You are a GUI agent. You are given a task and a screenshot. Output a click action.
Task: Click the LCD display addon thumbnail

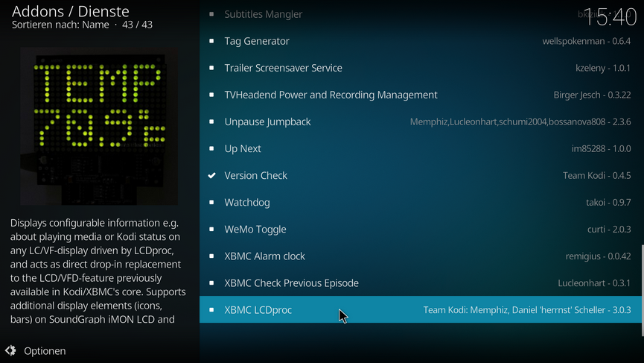point(99,126)
